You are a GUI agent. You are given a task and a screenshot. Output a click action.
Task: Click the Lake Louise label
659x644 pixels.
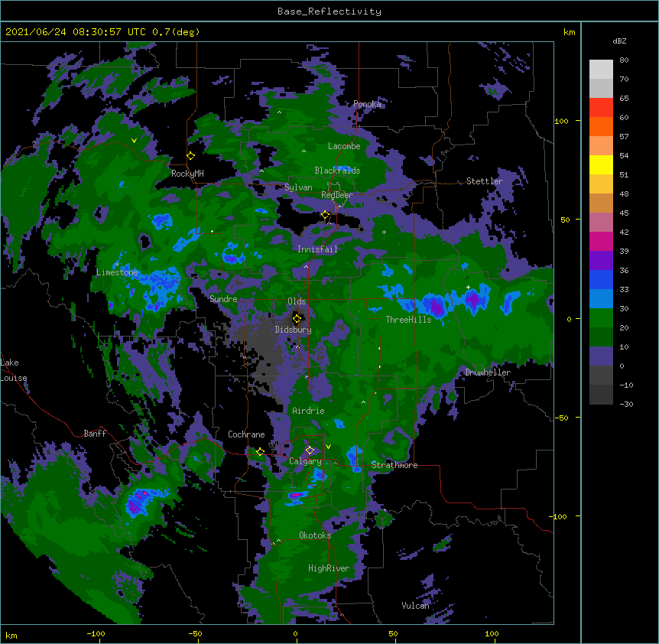(x=14, y=370)
